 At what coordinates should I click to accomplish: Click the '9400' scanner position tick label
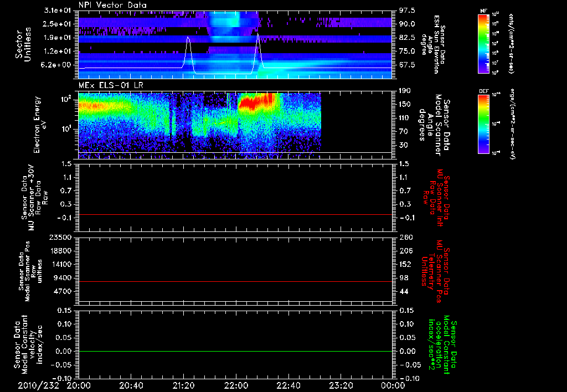click(62, 278)
